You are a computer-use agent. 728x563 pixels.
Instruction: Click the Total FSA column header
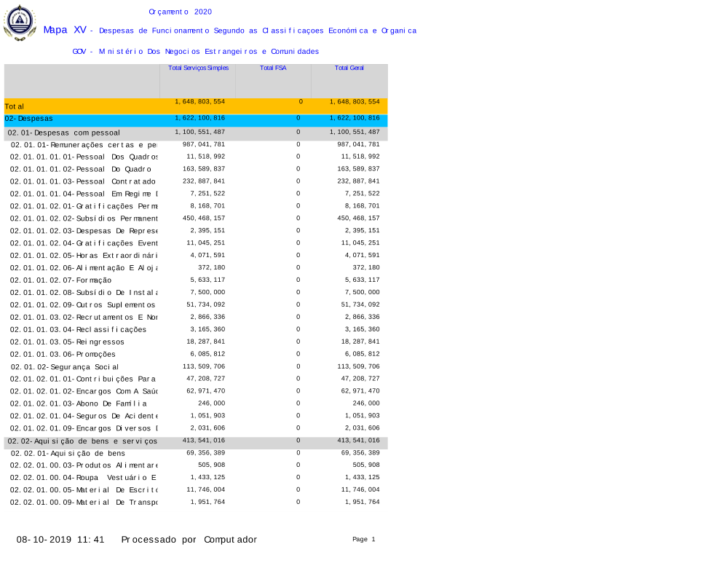pyautogui.click(x=273, y=68)
